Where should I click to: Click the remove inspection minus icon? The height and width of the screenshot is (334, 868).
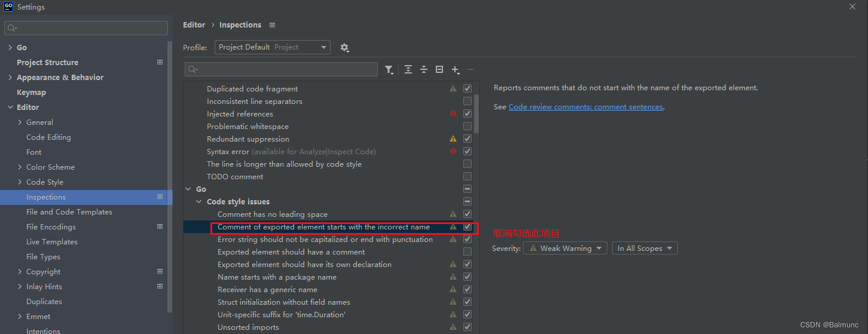[470, 70]
